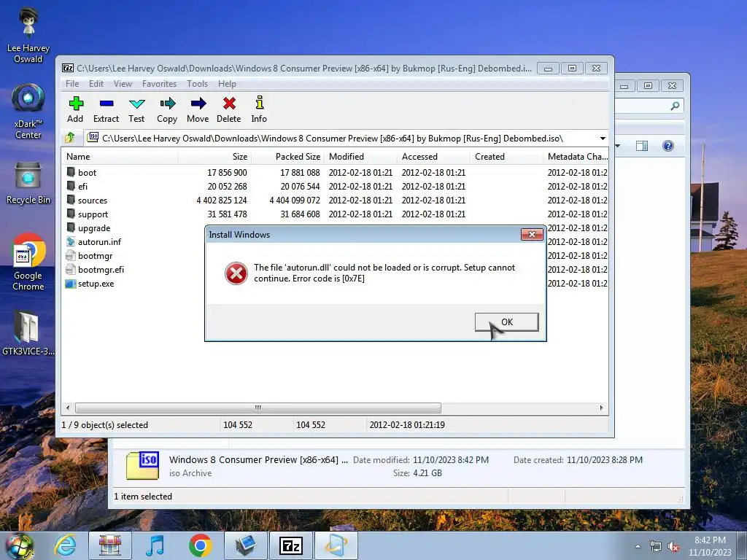
Task: Click the scrollbar's left arrow in 7-Zip
Action: tap(68, 408)
